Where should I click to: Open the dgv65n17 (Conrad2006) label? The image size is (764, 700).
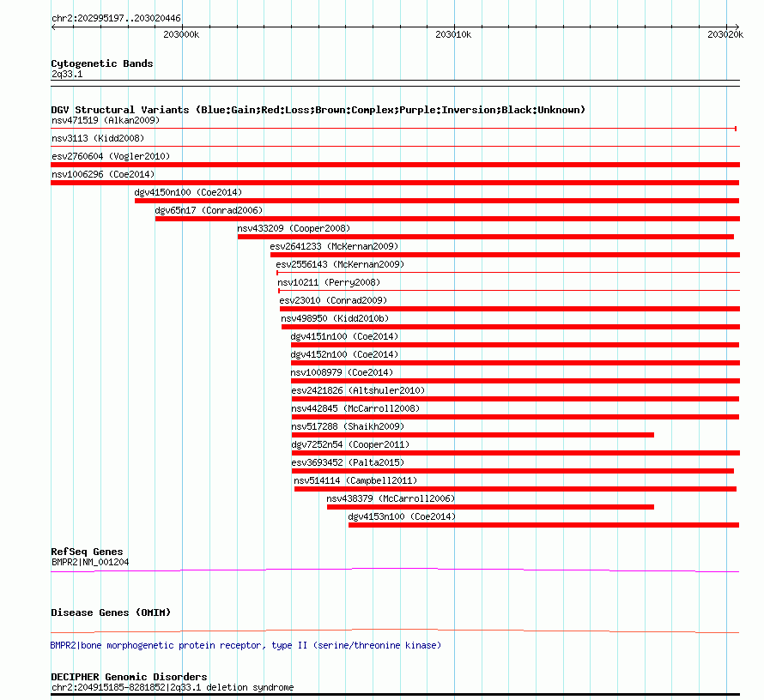tap(209, 210)
